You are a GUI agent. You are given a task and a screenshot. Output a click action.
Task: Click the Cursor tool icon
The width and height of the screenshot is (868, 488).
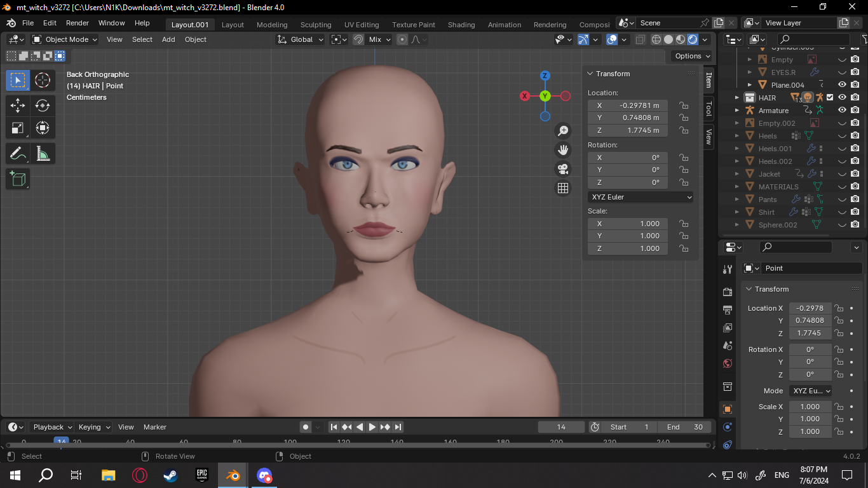pyautogui.click(x=43, y=80)
